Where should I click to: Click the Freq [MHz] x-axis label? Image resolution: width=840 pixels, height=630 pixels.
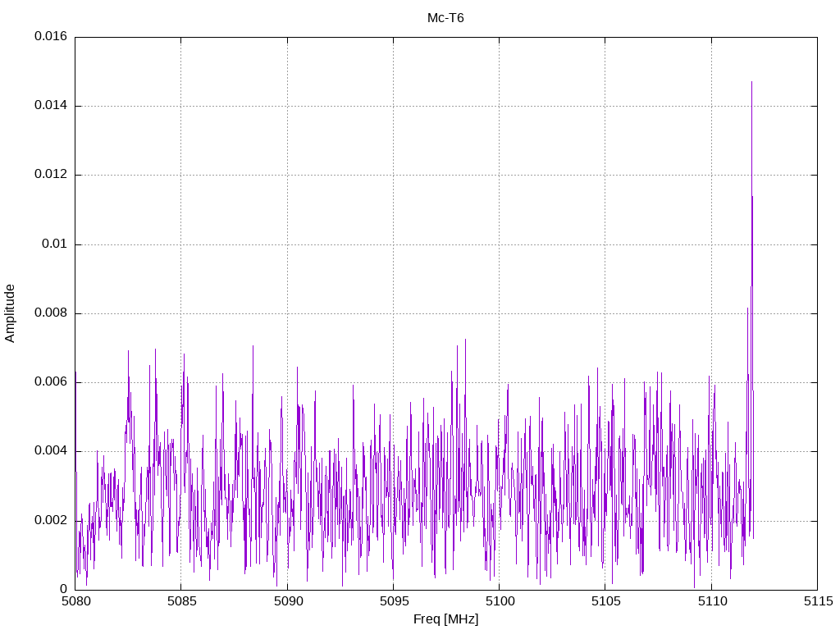pos(445,619)
